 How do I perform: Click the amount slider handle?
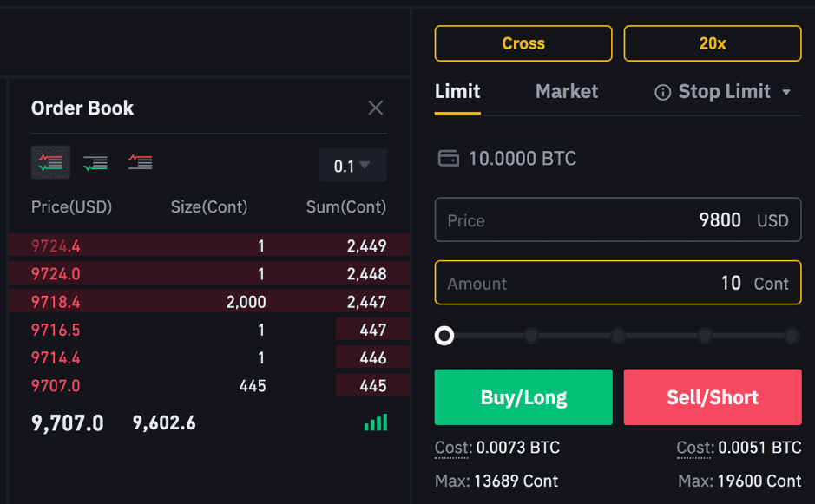(444, 336)
